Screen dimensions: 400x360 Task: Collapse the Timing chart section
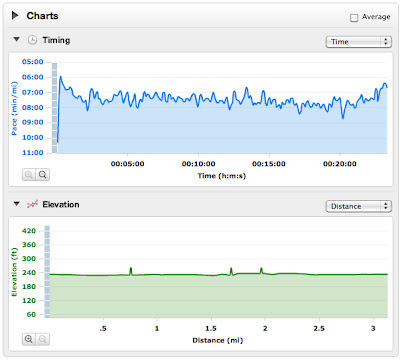16,39
